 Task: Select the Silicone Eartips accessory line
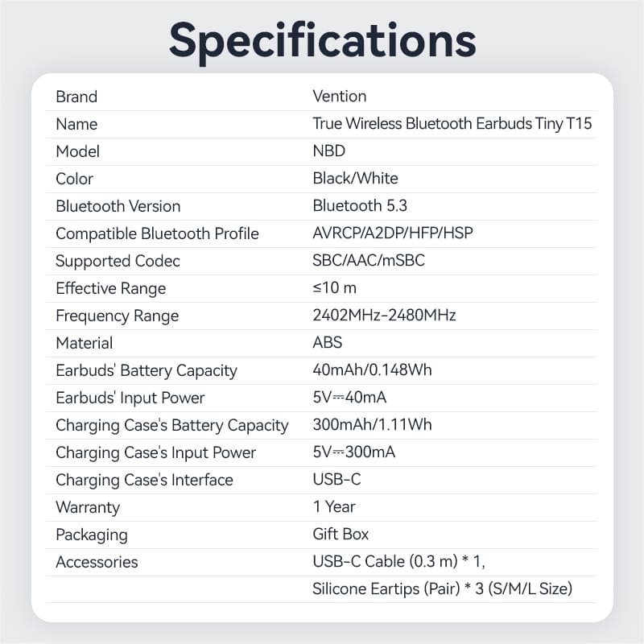click(x=442, y=589)
